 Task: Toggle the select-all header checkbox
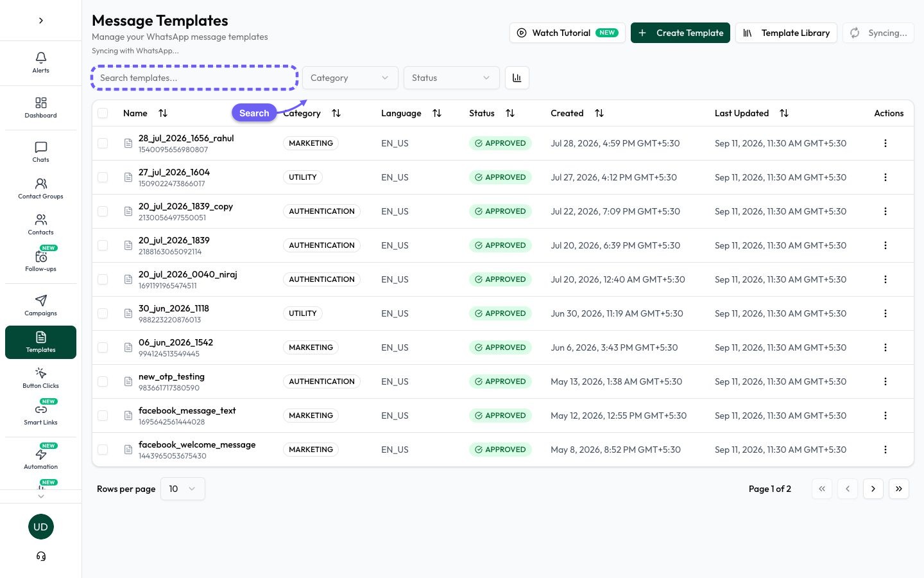[x=103, y=113]
